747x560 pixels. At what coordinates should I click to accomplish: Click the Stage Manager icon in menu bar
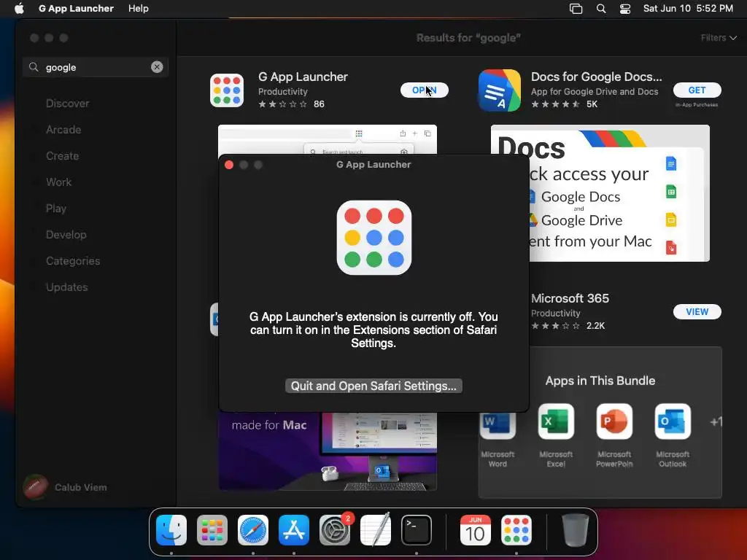[576, 9]
